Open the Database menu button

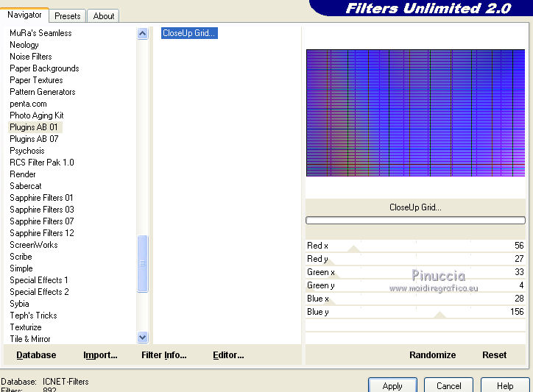[36, 355]
